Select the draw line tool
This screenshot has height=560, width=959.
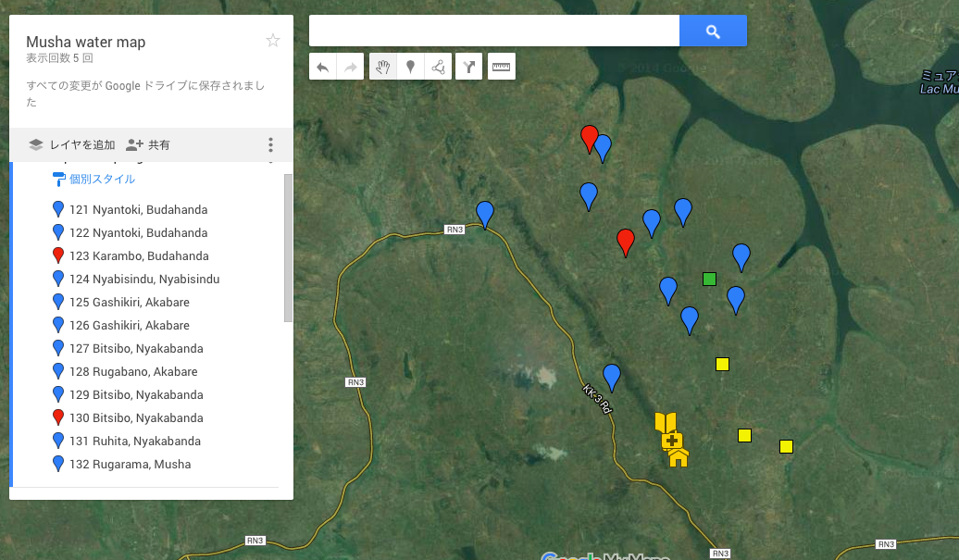tap(438, 67)
